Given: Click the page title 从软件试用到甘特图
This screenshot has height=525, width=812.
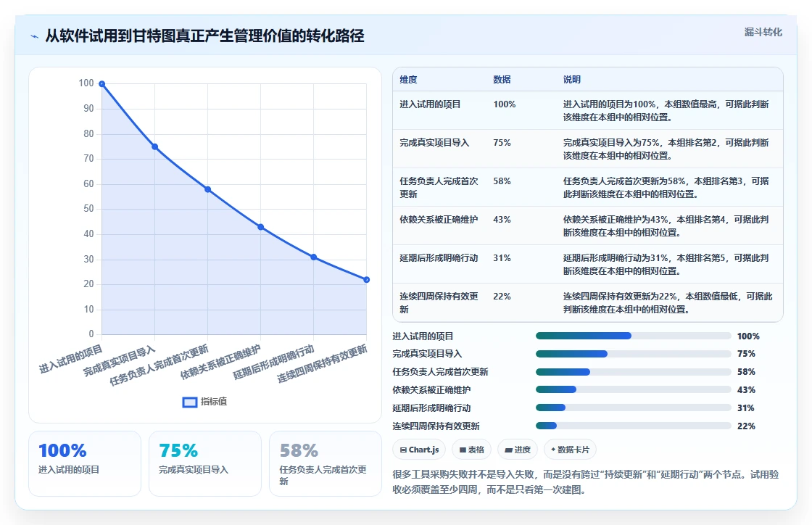Looking at the screenshot, I should (x=204, y=36).
